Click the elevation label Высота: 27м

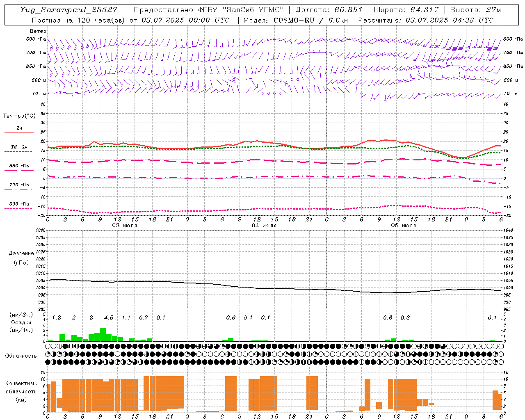pos(475,10)
